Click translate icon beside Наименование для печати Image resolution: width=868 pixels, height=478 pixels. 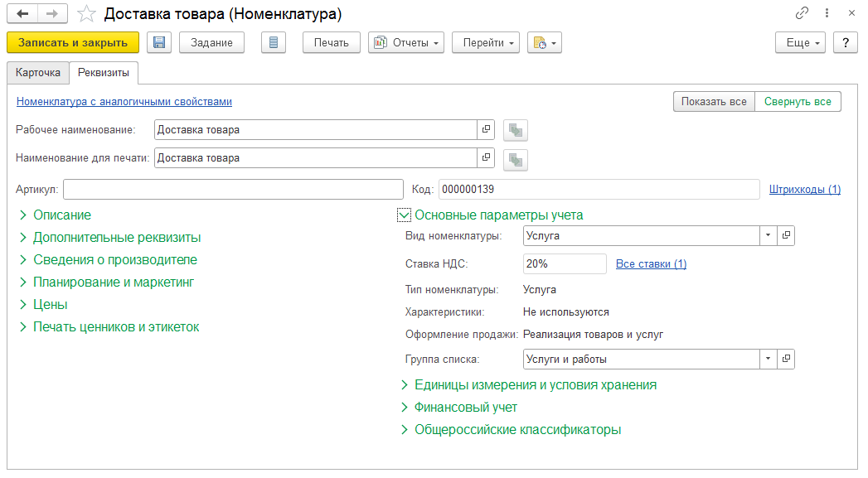point(516,159)
